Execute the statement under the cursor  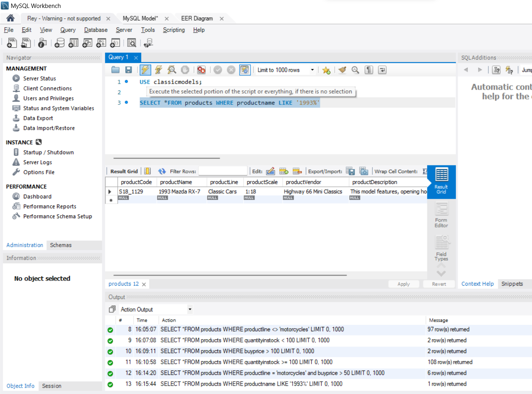click(158, 70)
